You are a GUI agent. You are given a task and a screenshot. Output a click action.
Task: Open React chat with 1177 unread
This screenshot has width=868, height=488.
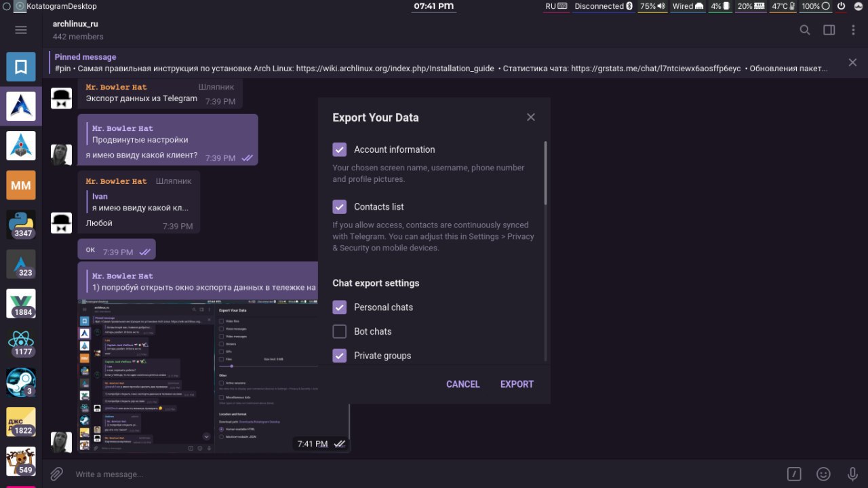(x=21, y=342)
